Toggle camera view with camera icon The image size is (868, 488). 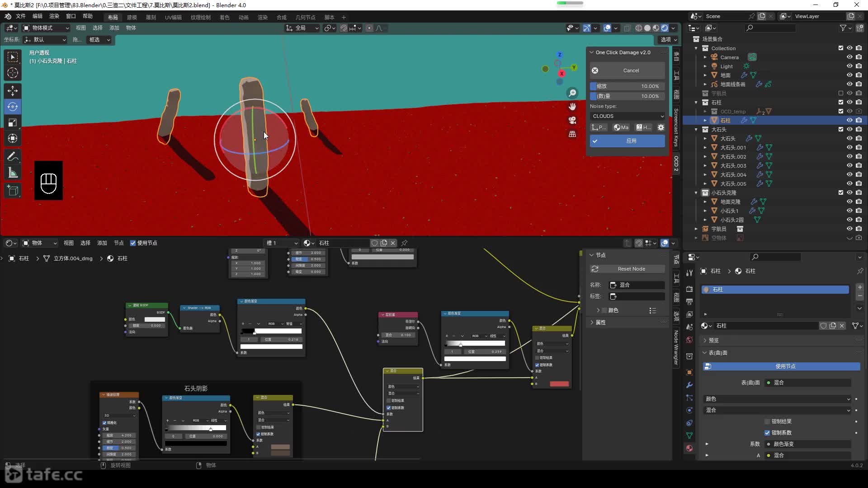572,120
